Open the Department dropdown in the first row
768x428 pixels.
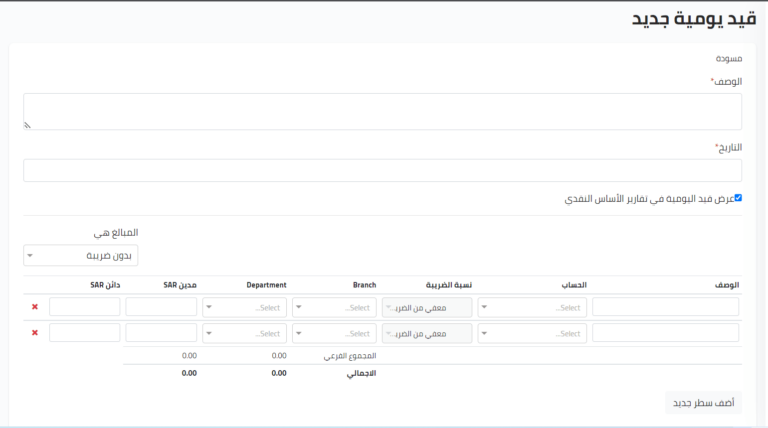(244, 307)
